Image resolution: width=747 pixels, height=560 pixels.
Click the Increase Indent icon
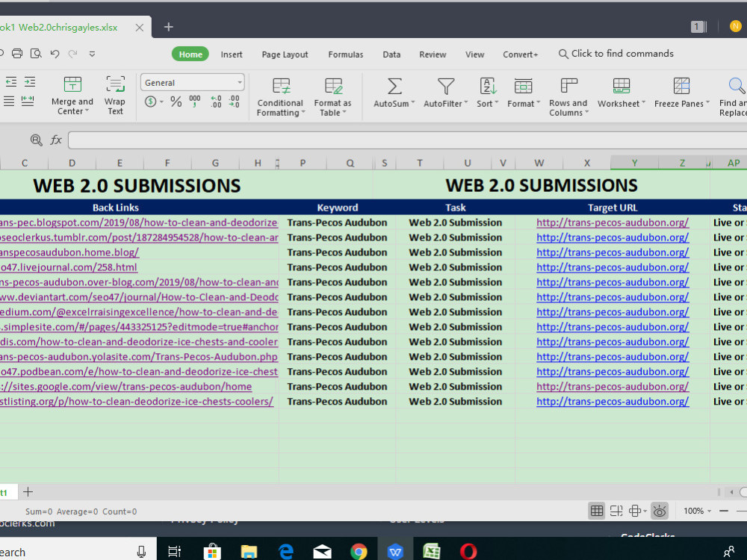tap(30, 82)
